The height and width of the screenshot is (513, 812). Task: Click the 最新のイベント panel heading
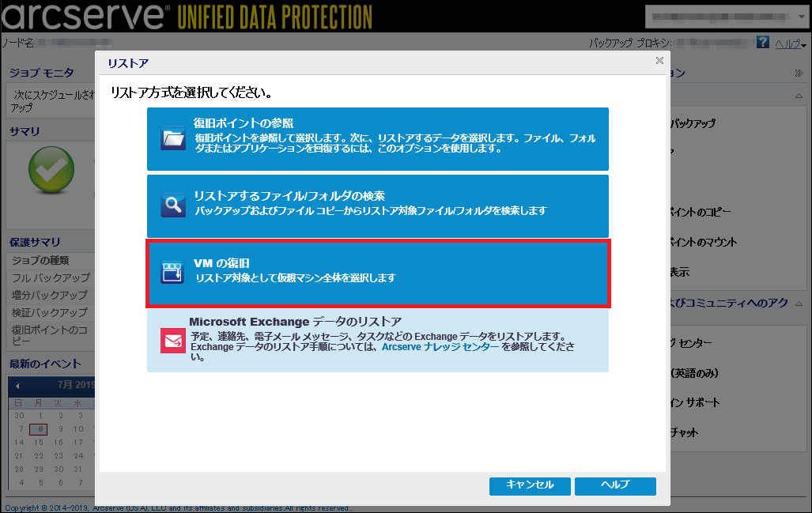45,364
